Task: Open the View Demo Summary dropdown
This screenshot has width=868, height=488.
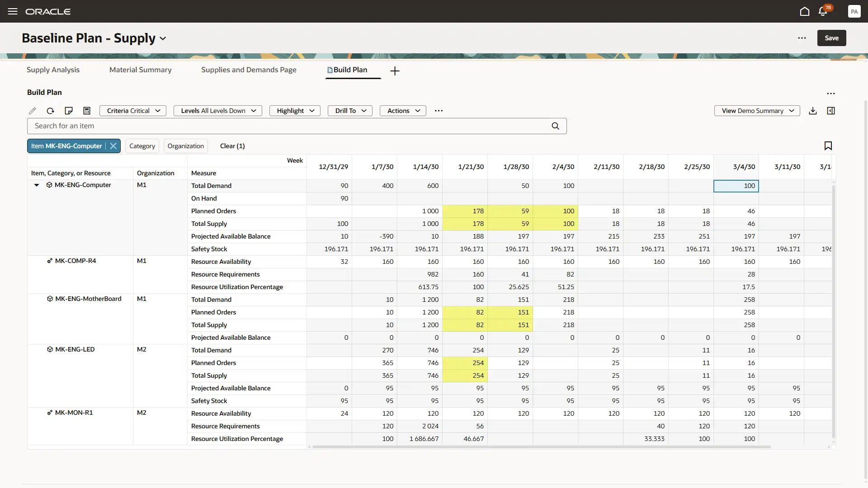Action: coord(757,111)
